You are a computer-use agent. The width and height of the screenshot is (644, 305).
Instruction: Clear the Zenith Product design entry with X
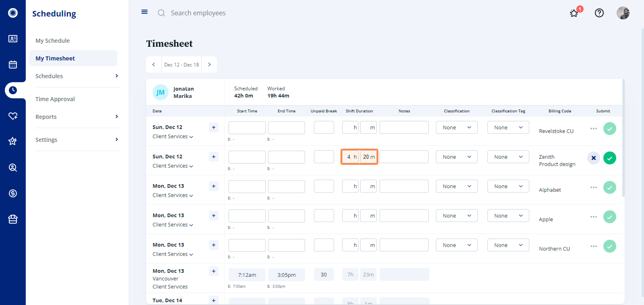pyautogui.click(x=593, y=158)
